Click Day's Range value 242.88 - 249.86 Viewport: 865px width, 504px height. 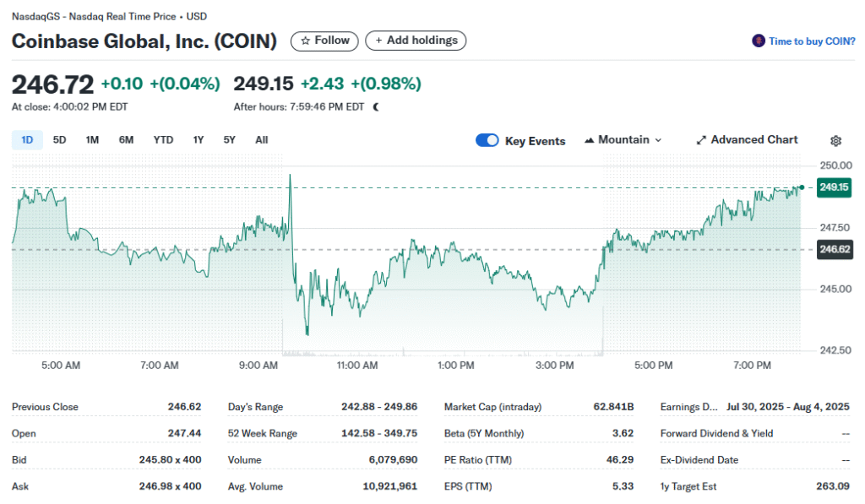pos(379,407)
